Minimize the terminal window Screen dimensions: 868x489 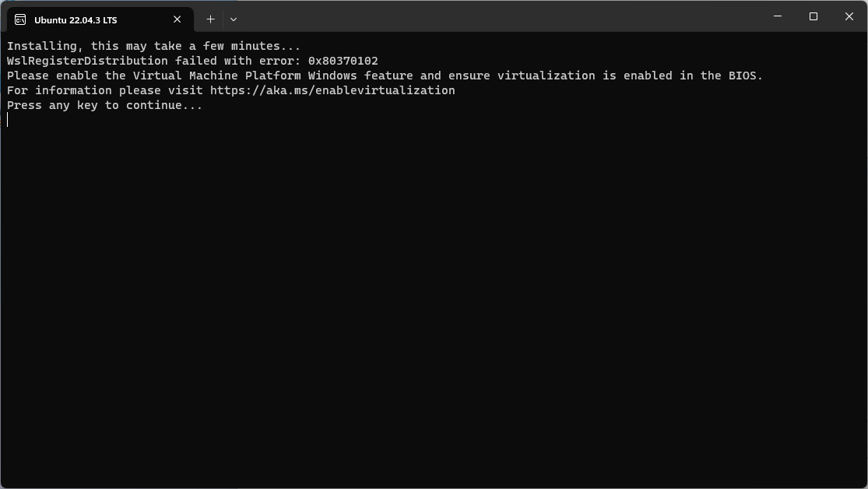[776, 16]
